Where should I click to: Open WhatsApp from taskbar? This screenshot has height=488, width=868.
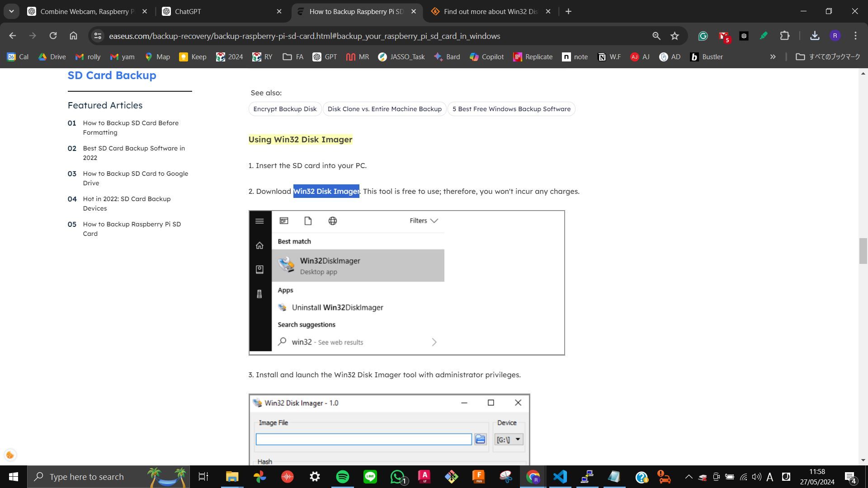pos(398,477)
